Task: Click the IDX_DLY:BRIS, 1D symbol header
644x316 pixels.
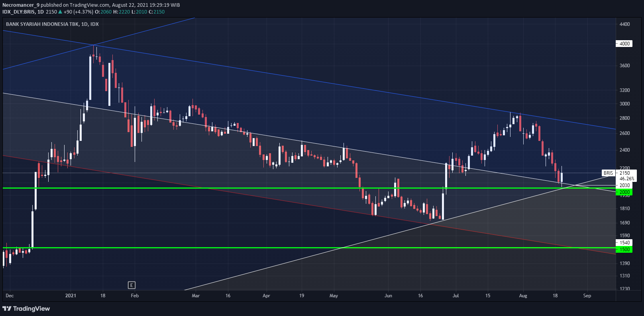Action: (x=23, y=12)
